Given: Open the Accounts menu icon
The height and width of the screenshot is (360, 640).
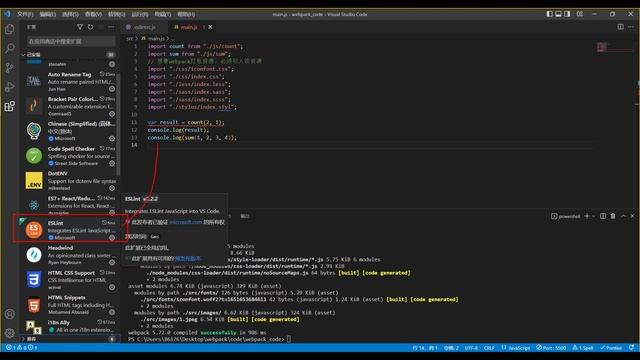Looking at the screenshot, I should [x=9, y=314].
